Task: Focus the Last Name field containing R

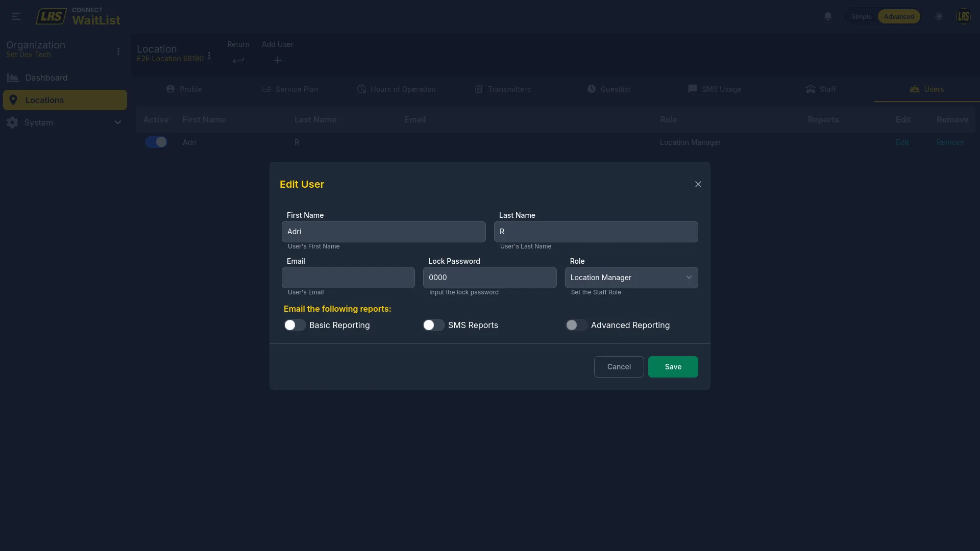Action: coord(596,232)
